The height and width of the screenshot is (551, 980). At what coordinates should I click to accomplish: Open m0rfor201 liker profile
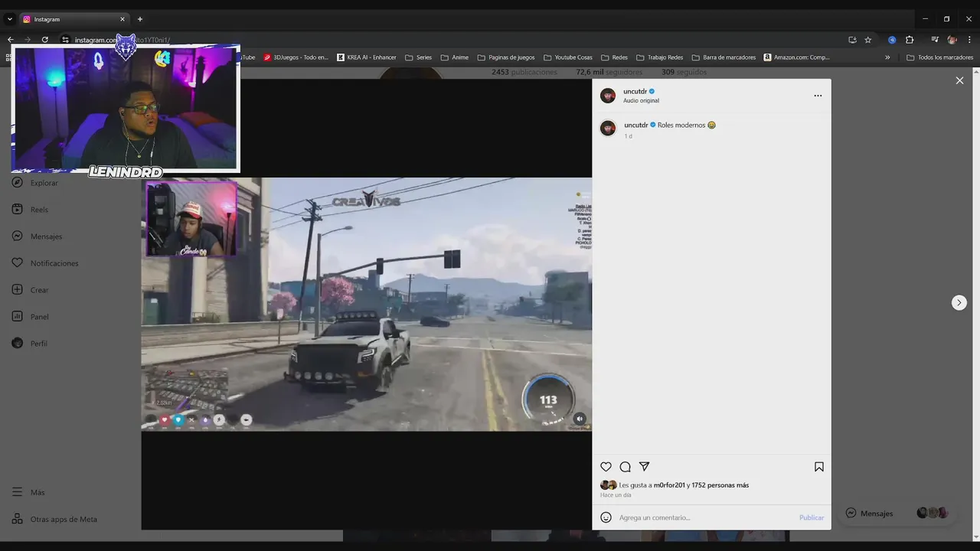pos(669,485)
